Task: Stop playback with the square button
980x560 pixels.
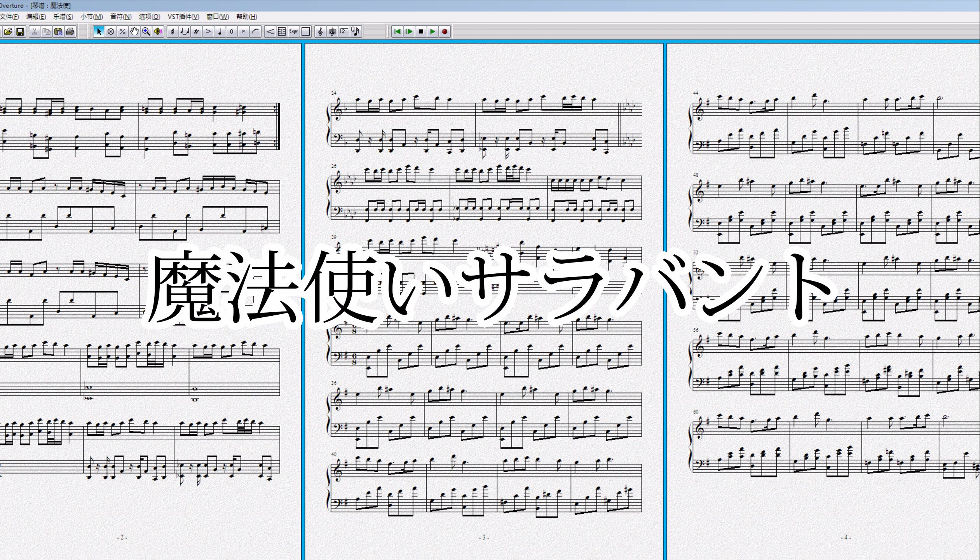Action: pos(421,31)
